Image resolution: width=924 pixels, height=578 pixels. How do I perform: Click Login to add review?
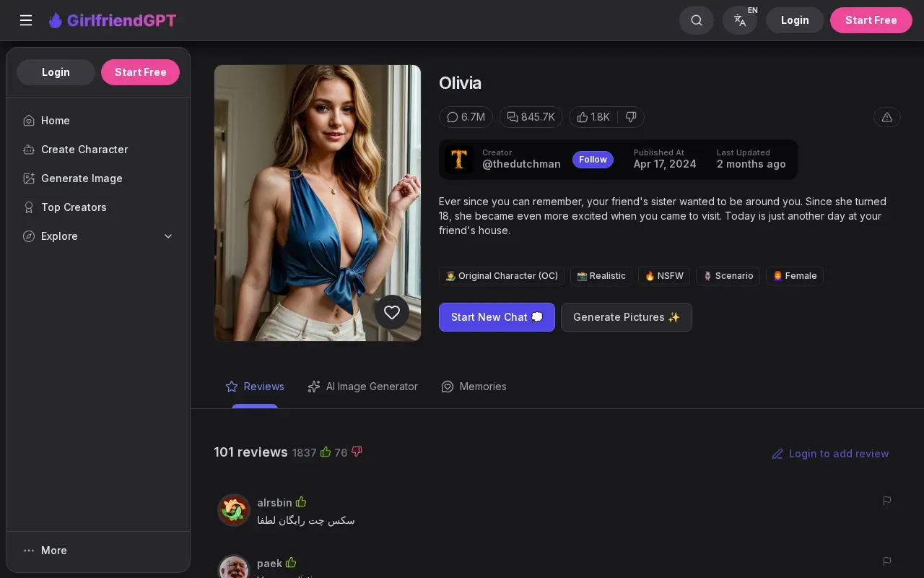click(830, 454)
